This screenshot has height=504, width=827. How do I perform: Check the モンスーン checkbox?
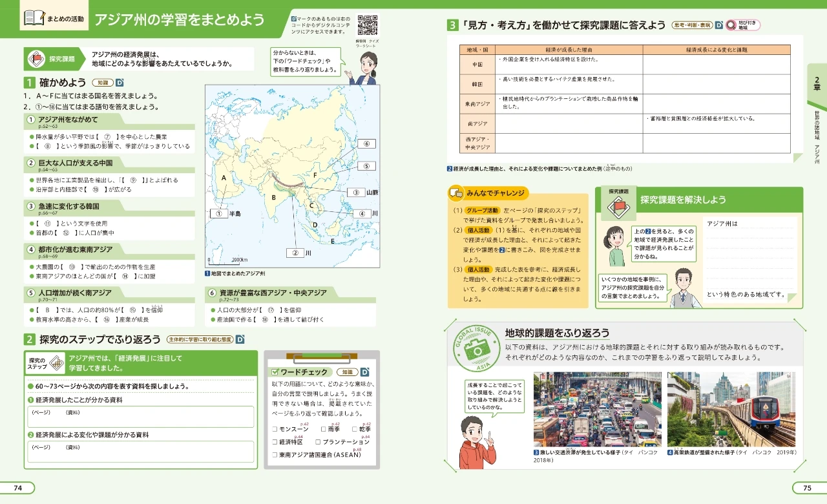pos(275,429)
